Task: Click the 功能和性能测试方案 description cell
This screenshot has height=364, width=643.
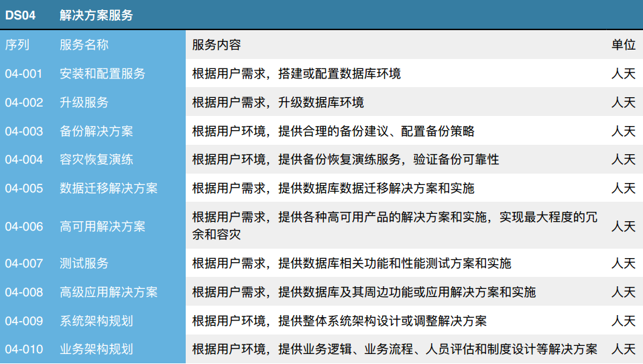Action: coord(352,263)
